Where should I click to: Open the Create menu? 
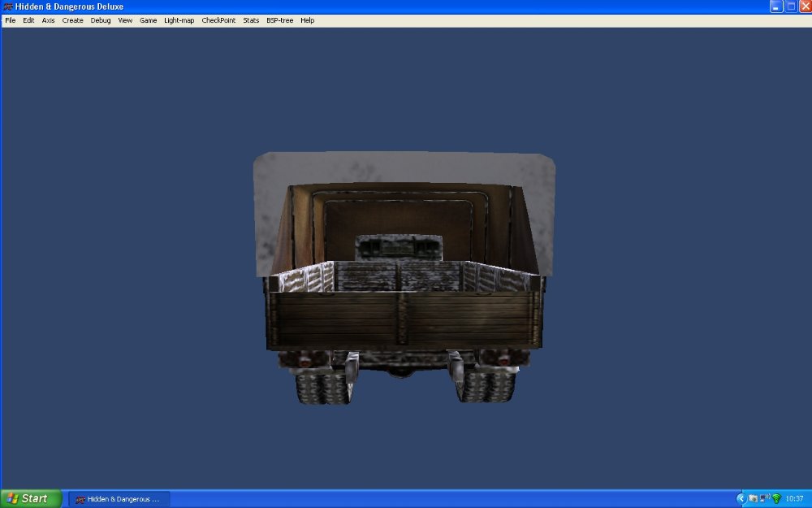coord(72,21)
